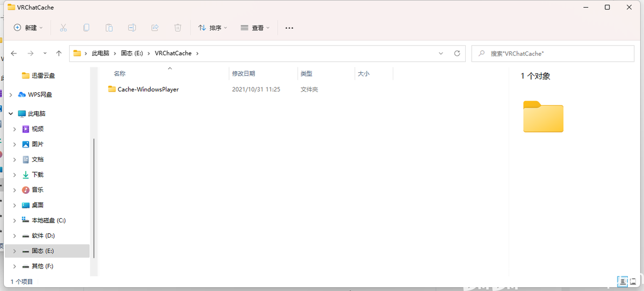Sort by the 修改日期 column header
Viewport: 644px width, 291px height.
244,73
